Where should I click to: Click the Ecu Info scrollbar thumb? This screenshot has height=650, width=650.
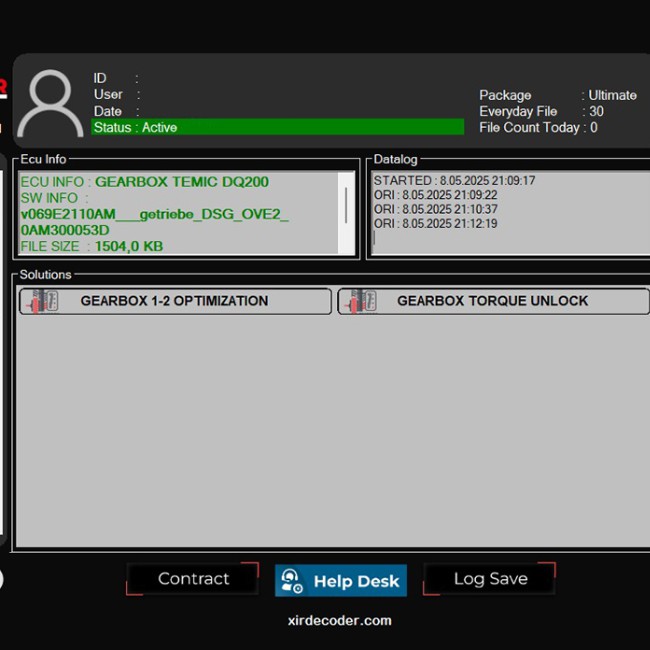(346, 205)
